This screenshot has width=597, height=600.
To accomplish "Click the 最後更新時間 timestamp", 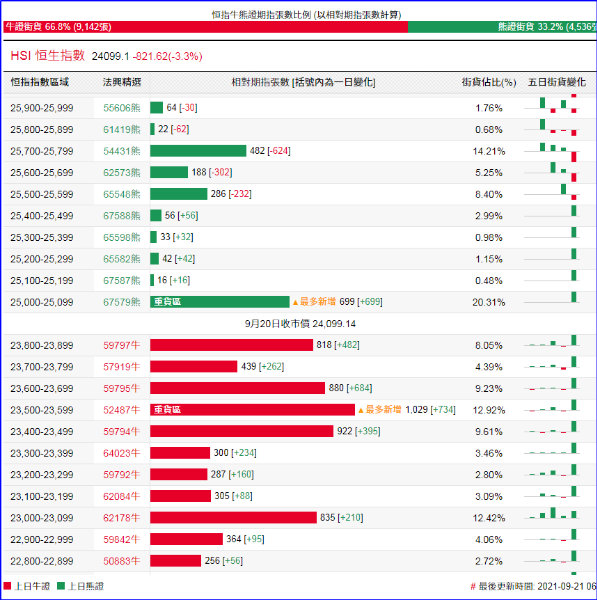I will pyautogui.click(x=533, y=586).
